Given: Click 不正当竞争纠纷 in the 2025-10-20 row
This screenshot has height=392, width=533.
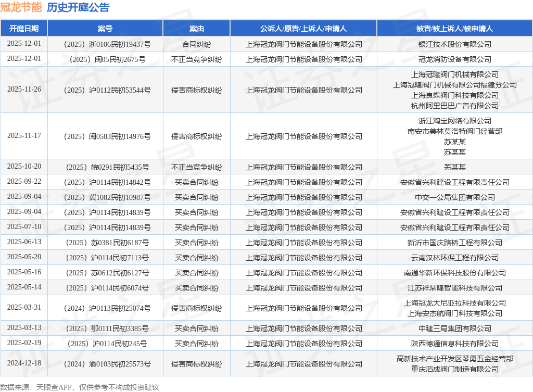Looking at the screenshot, I should 196,167.
